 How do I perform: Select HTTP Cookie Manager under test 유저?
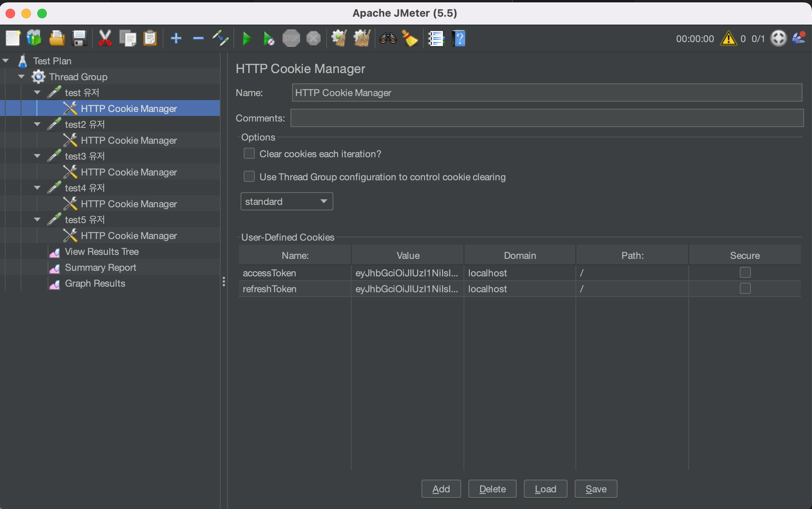[x=129, y=108]
